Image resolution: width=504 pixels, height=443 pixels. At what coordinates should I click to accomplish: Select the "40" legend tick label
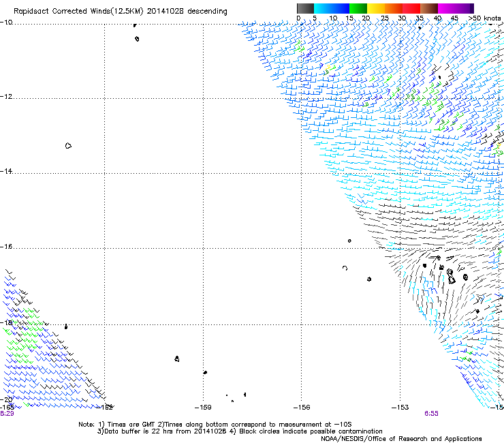click(437, 18)
